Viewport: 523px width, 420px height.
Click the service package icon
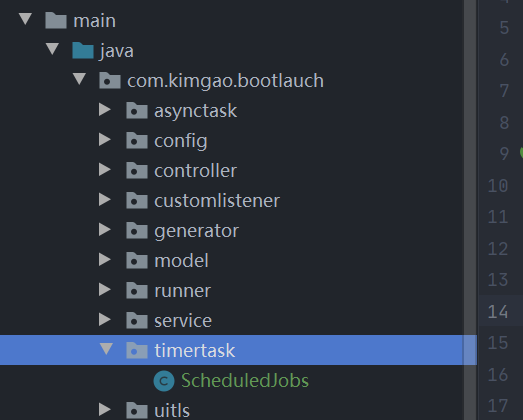point(137,320)
